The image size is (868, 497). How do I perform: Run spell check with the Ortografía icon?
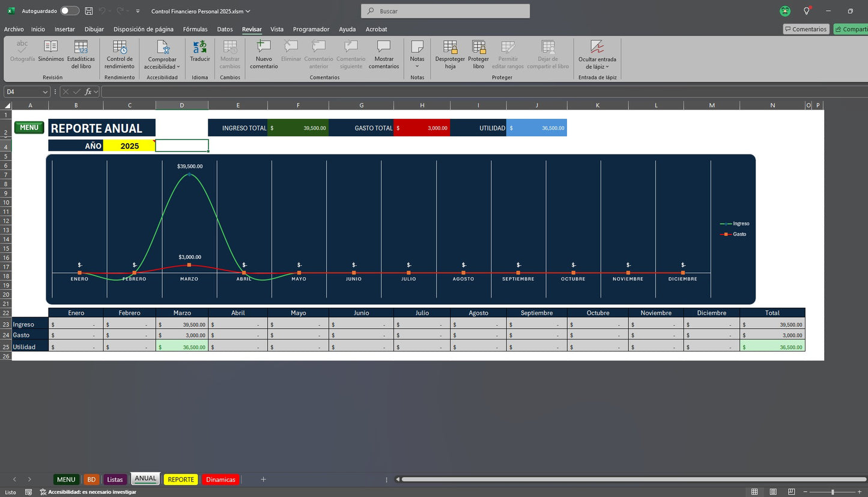[x=22, y=54]
